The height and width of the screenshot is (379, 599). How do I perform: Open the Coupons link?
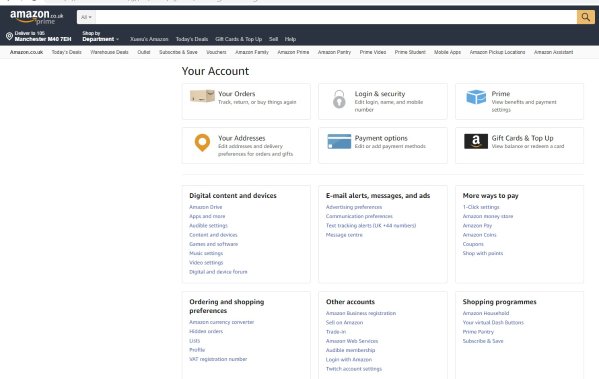[473, 244]
